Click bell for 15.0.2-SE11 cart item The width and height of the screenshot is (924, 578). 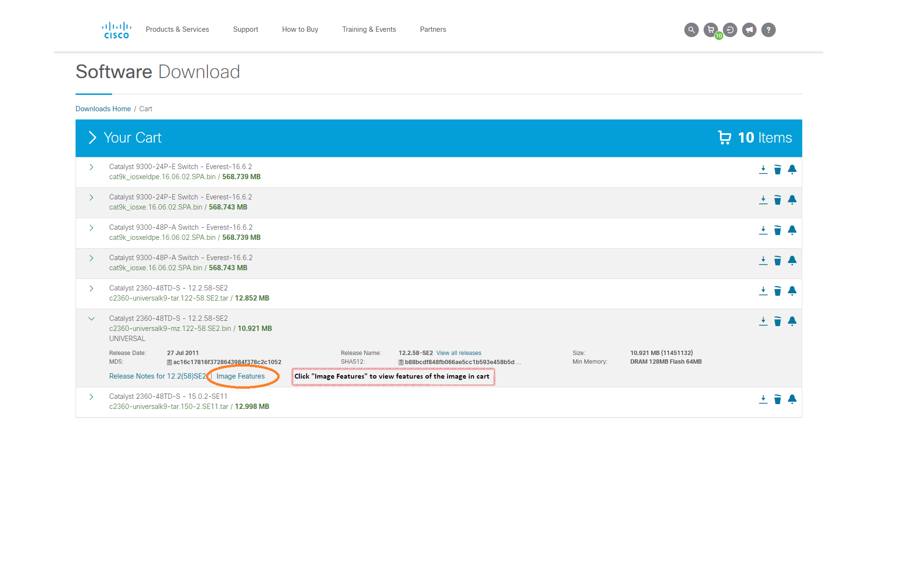click(792, 399)
